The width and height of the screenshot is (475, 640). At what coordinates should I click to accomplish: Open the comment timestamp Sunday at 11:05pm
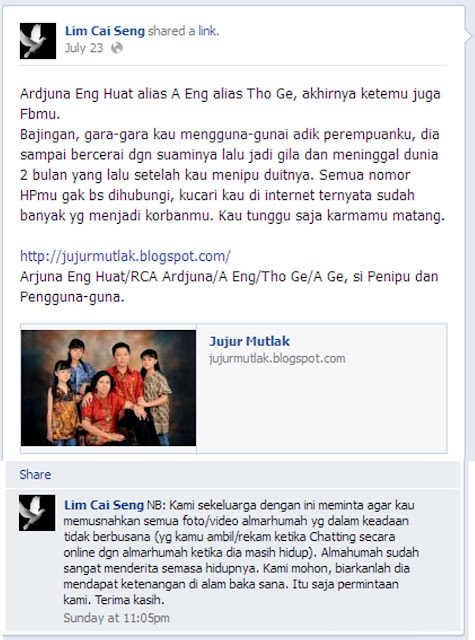116,618
